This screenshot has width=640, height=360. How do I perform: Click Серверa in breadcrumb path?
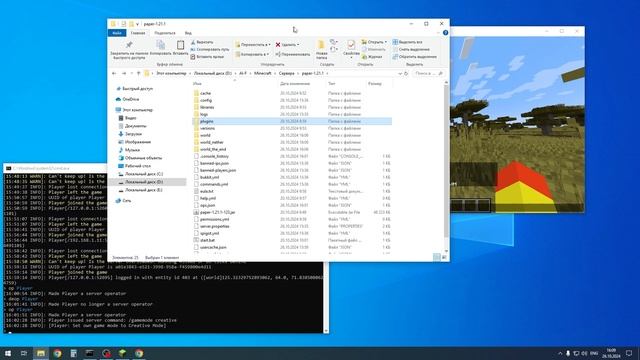point(287,73)
